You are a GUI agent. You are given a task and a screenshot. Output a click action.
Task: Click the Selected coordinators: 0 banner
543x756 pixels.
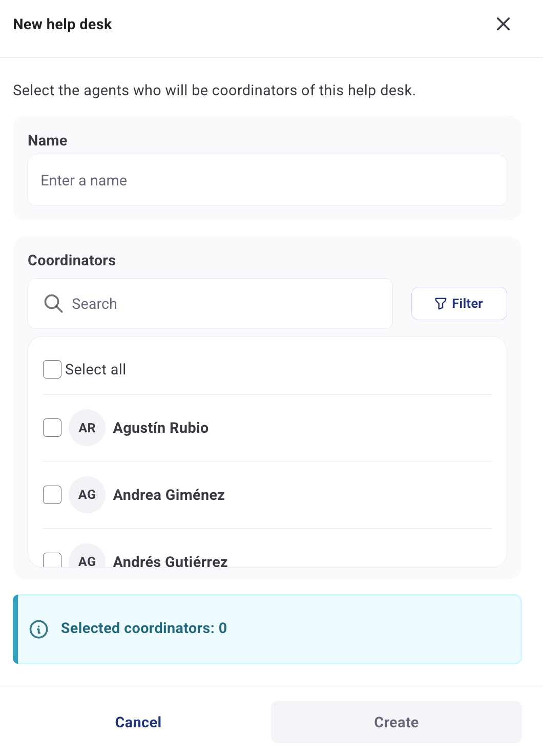267,629
